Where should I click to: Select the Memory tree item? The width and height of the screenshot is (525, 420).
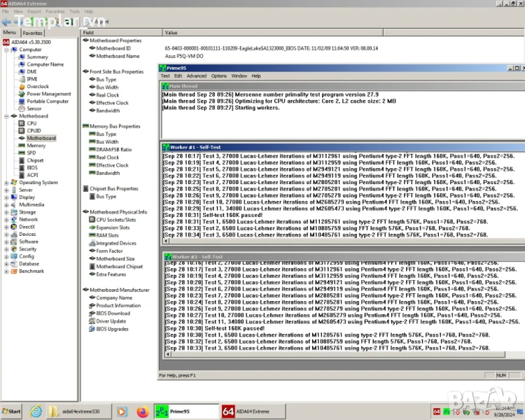point(36,146)
